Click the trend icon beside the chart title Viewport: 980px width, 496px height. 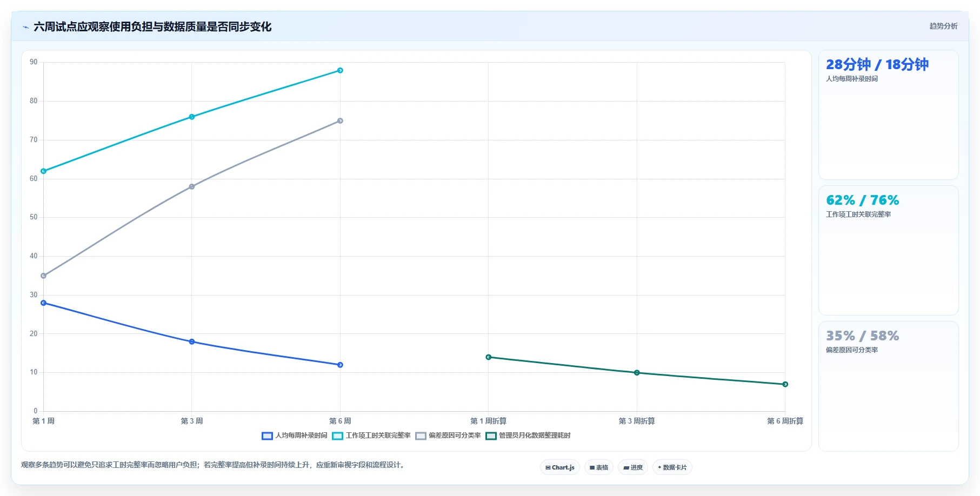coord(25,27)
